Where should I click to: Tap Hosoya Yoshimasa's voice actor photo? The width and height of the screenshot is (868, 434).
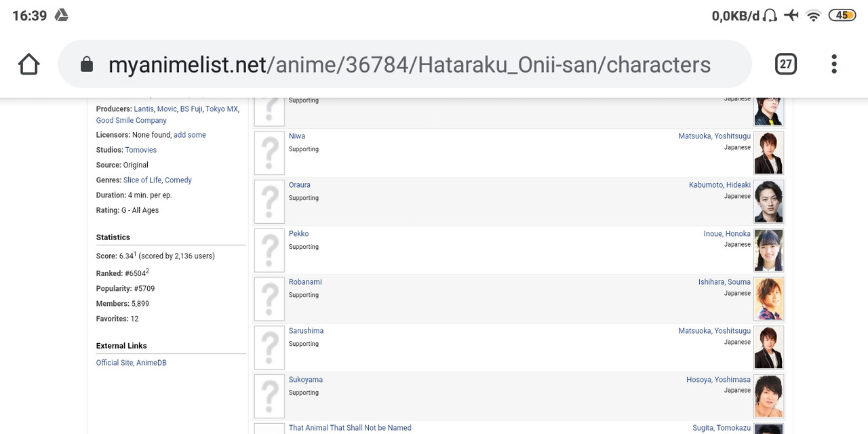click(768, 396)
